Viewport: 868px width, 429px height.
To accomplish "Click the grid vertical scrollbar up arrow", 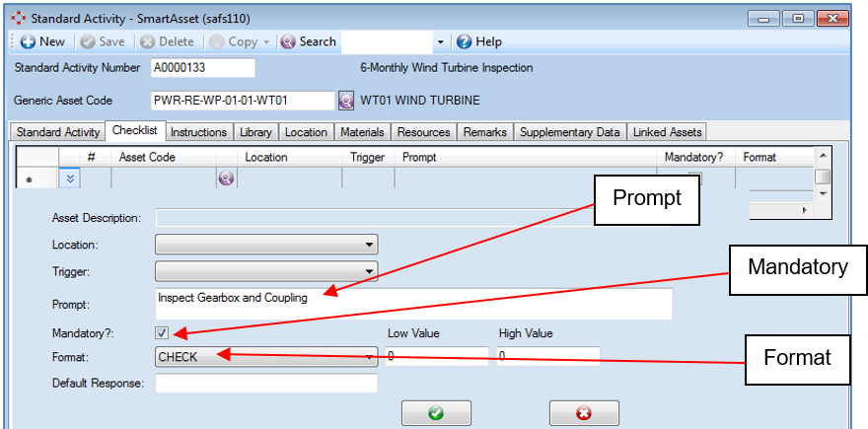I will click(x=823, y=156).
